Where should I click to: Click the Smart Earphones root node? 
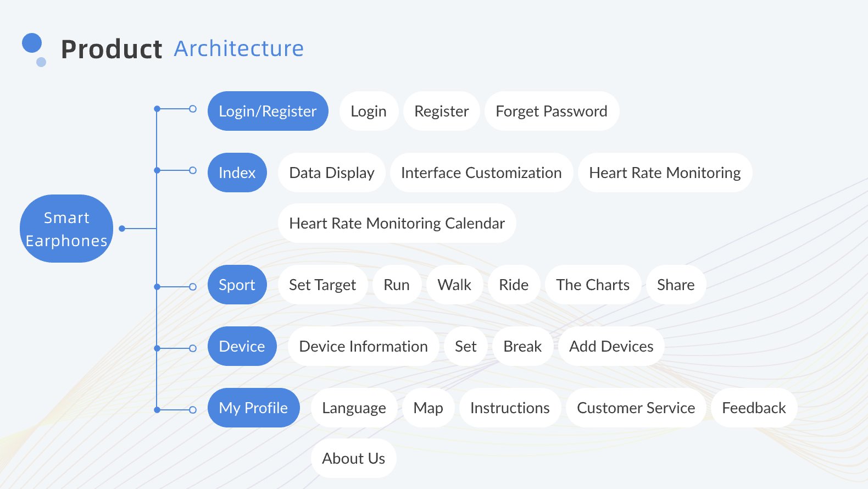coord(66,229)
